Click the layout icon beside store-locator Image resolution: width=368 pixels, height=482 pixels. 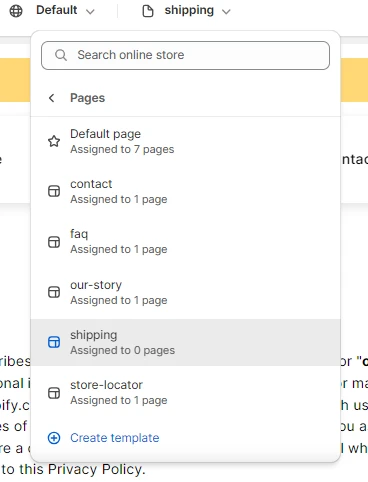pyautogui.click(x=54, y=393)
